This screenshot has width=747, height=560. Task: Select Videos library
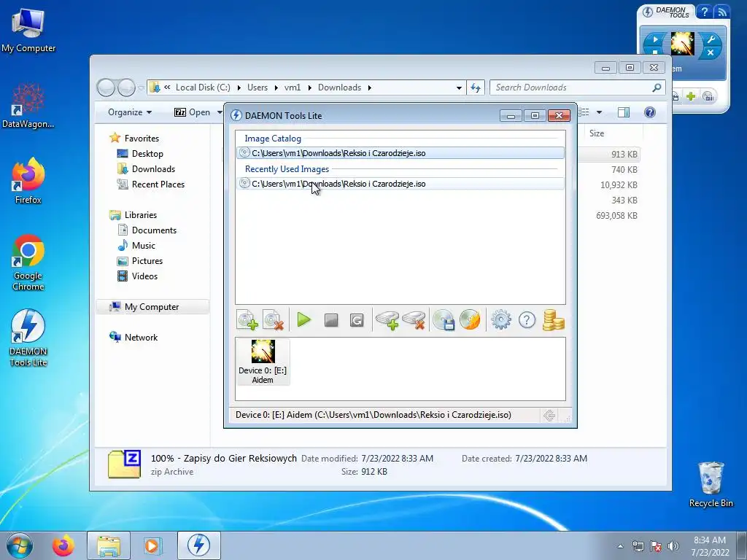(x=144, y=276)
